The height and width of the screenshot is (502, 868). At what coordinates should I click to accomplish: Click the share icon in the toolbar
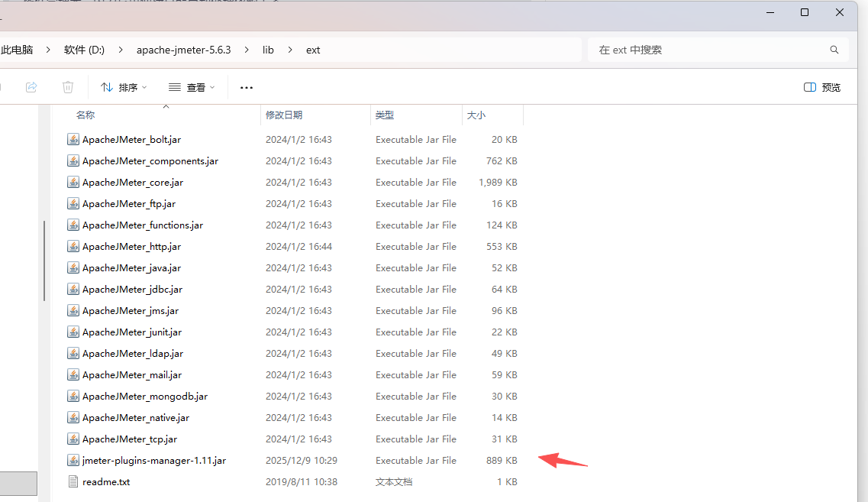coord(31,87)
